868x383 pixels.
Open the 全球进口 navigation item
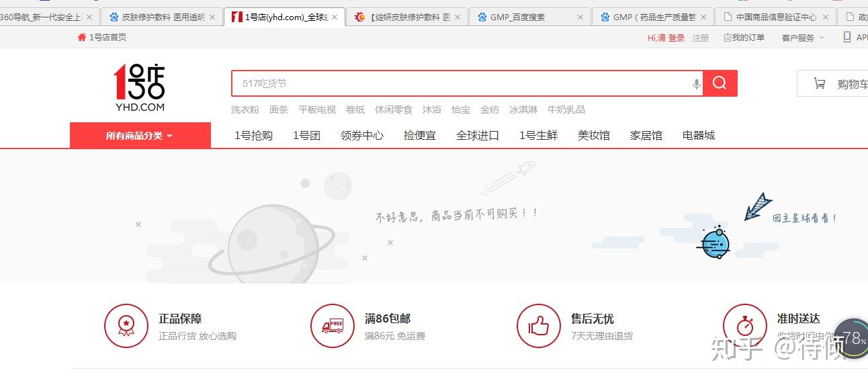pyautogui.click(x=478, y=135)
